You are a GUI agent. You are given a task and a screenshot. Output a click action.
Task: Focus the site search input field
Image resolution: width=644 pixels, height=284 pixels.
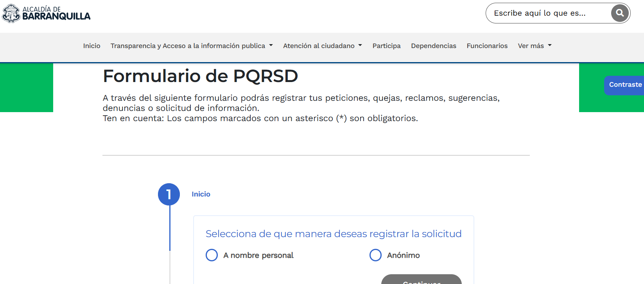(x=549, y=13)
